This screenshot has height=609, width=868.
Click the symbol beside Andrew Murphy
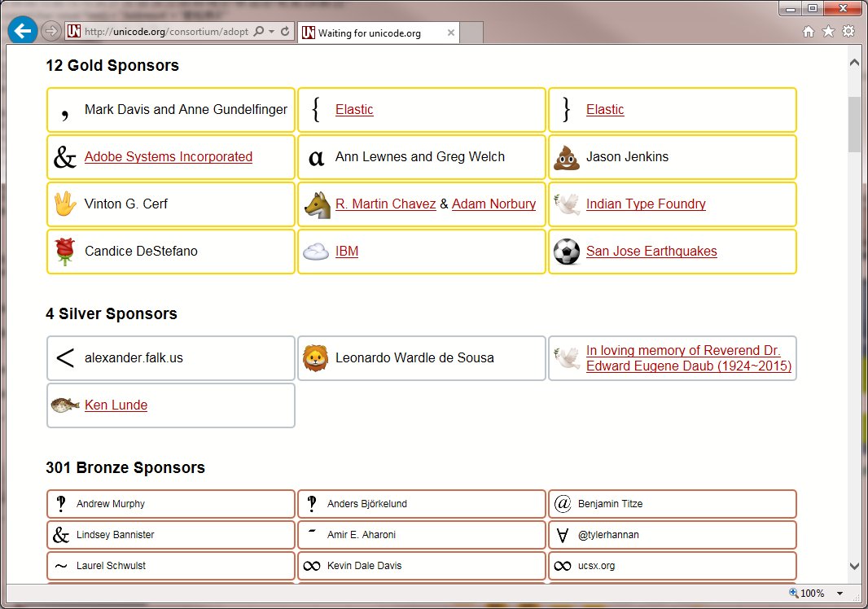[x=61, y=503]
